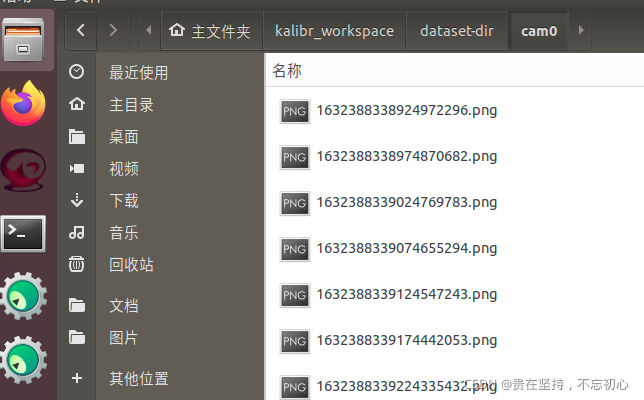Select file 1632388339174442053.png
This screenshot has height=400, width=644.
407,341
